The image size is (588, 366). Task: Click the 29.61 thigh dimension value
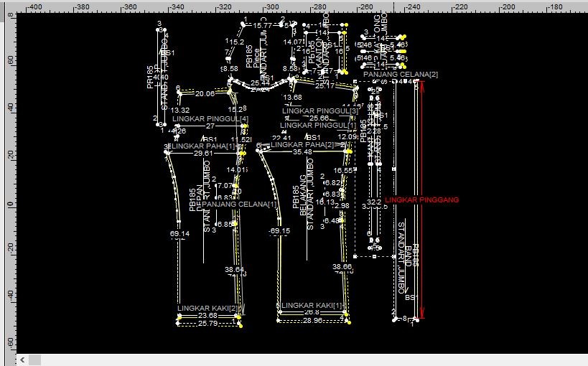(203, 154)
